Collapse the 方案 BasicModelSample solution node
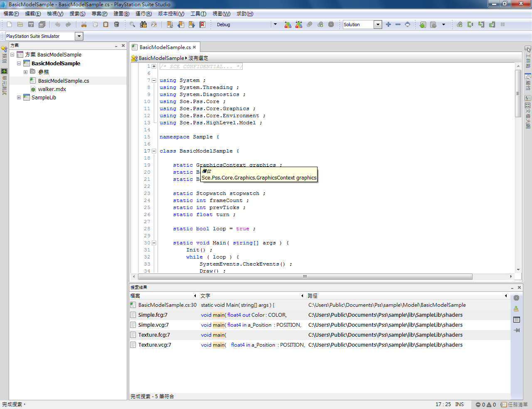 pyautogui.click(x=12, y=54)
